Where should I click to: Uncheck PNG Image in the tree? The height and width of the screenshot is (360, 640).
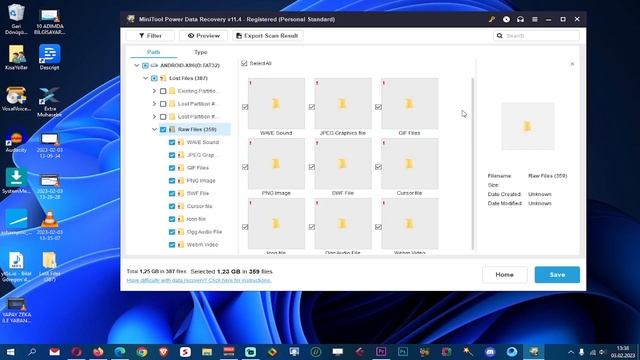pos(172,180)
